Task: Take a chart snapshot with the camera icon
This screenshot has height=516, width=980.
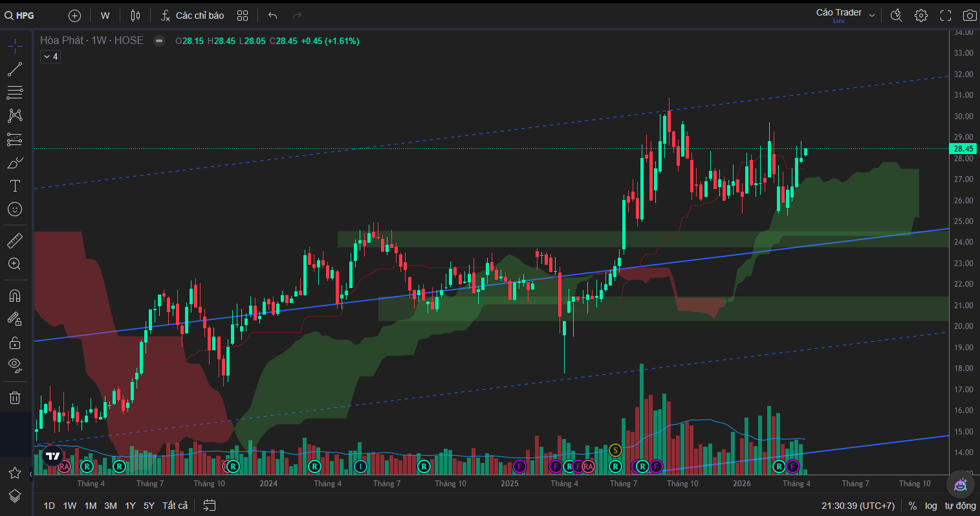Action: [970, 16]
